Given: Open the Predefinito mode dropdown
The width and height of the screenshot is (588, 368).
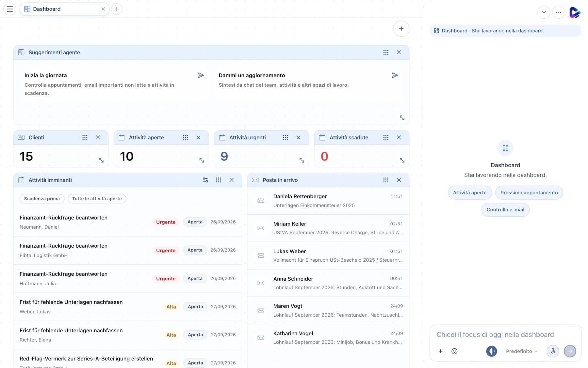Looking at the screenshot, I should pos(522,351).
